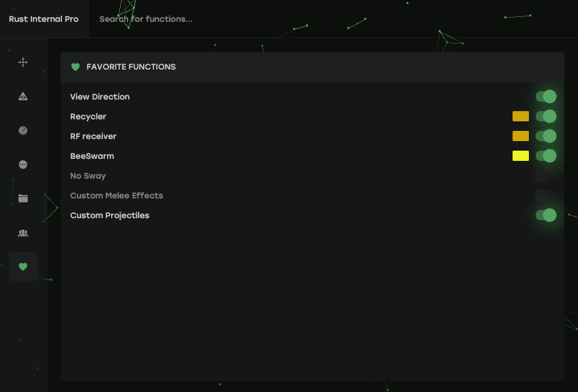
Task: Open the three-dots misc section in sidebar
Action: click(23, 164)
